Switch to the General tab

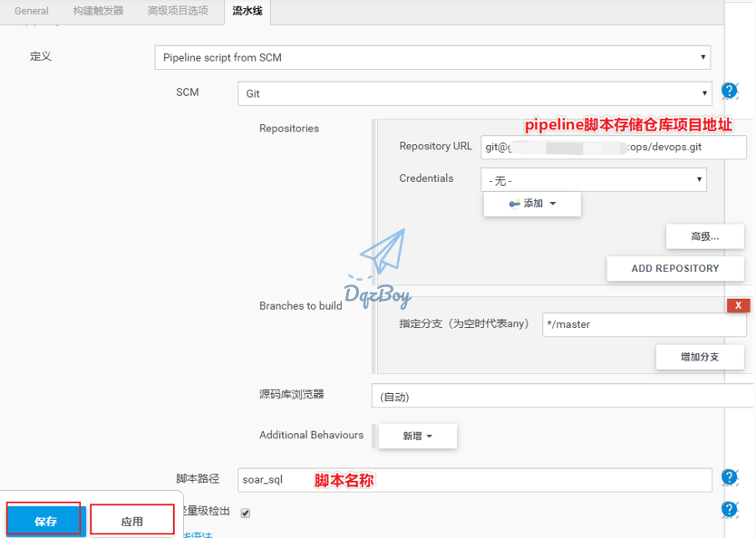tap(32, 11)
